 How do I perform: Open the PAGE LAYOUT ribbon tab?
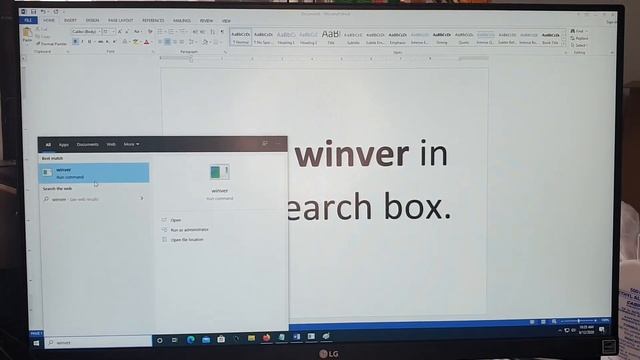(x=120, y=20)
